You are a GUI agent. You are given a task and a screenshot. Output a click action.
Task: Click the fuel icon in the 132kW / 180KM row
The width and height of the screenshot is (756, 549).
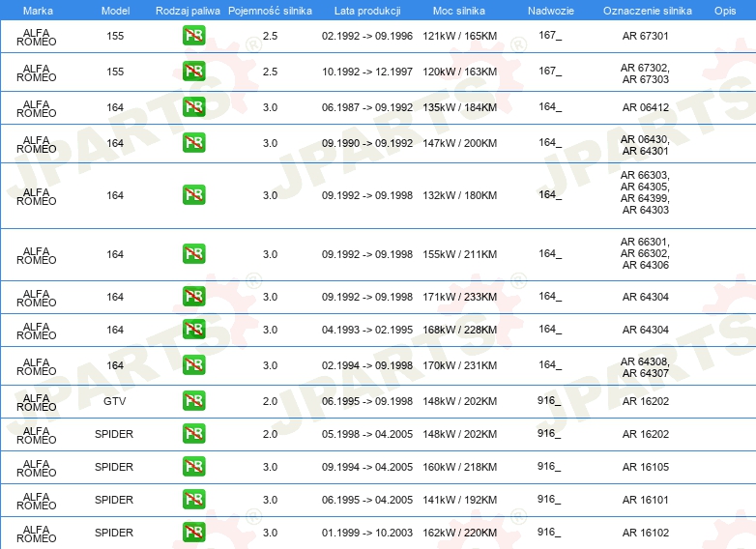pyautogui.click(x=193, y=194)
